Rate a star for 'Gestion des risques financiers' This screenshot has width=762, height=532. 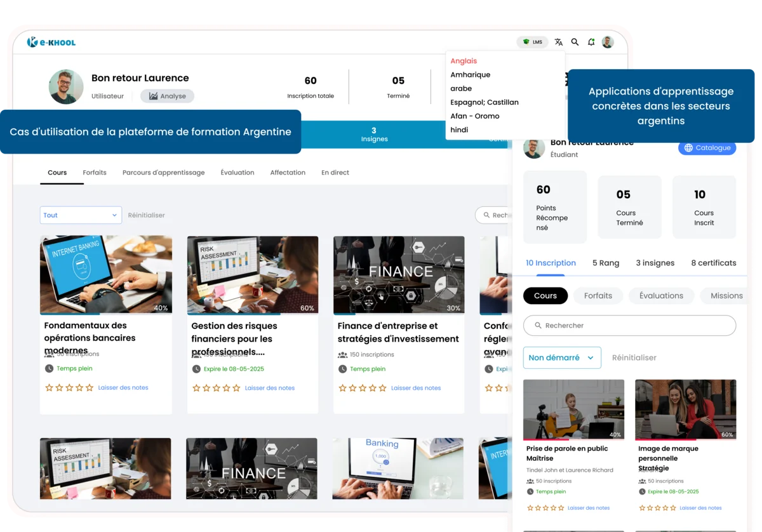coord(196,387)
